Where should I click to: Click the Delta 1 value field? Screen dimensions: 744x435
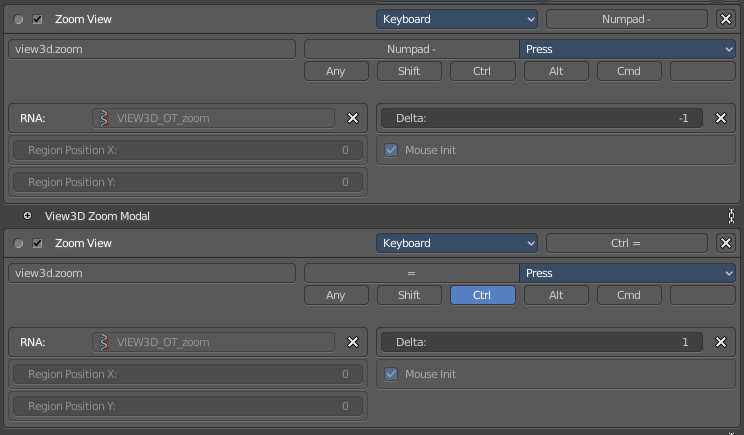pos(541,342)
